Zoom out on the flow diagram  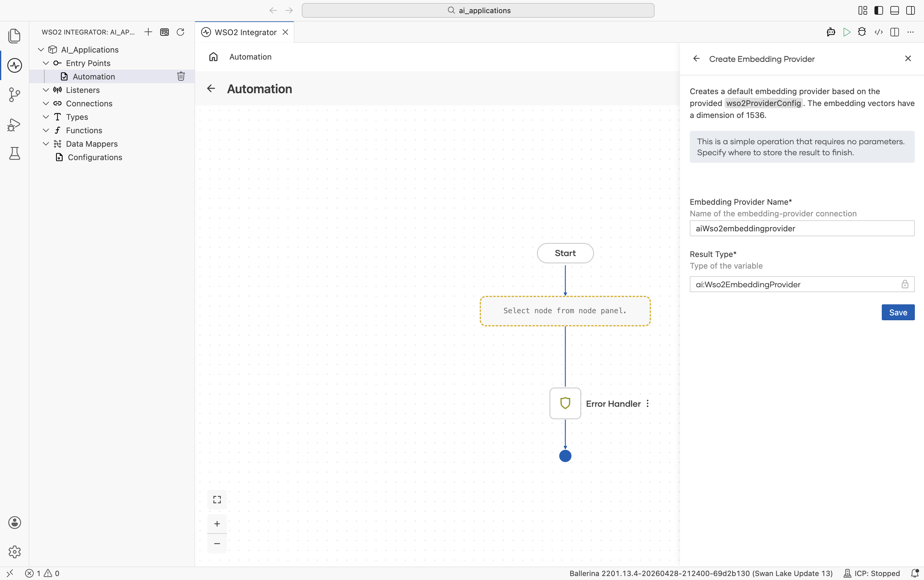[x=217, y=544]
